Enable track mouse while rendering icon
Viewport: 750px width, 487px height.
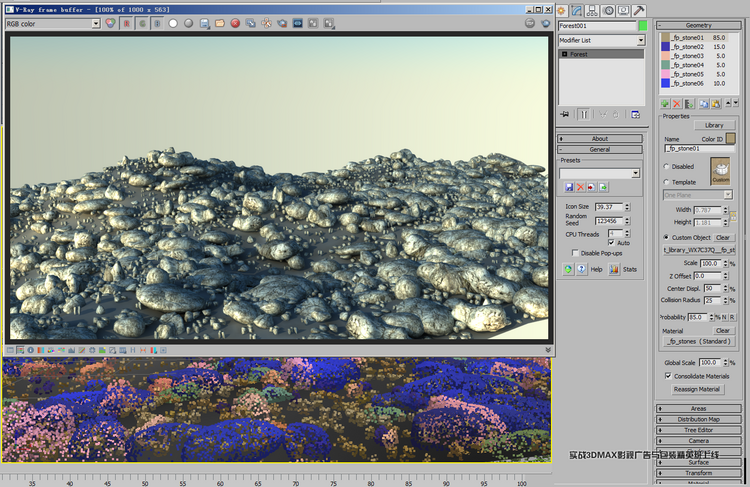tap(266, 23)
